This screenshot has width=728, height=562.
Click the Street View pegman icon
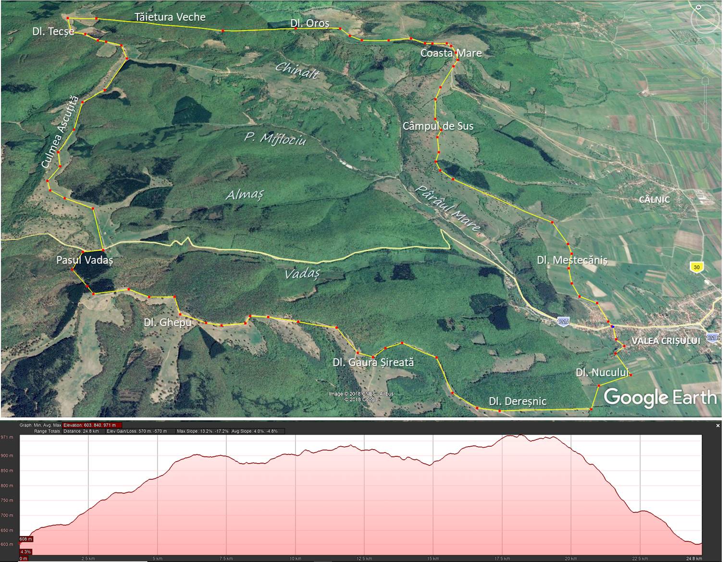[705, 67]
